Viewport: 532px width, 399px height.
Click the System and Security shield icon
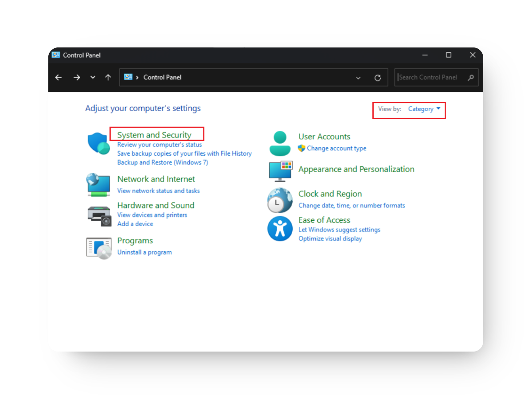pos(98,143)
